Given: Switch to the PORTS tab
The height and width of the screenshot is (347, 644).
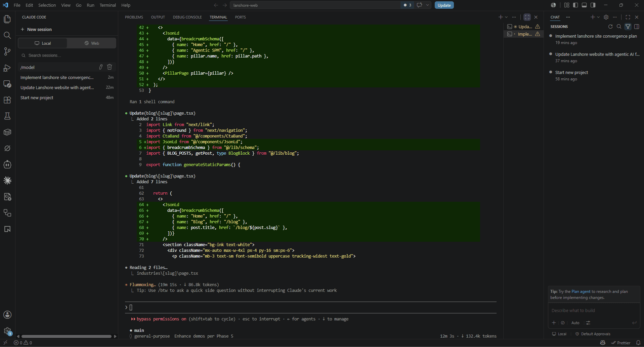Looking at the screenshot, I should coord(240,17).
